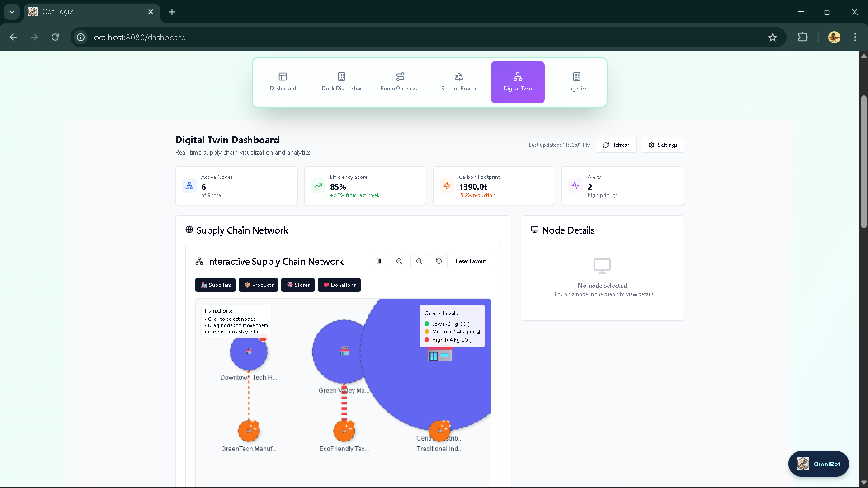Open the OmniBot chat assistant
This screenshot has width=868, height=488.
[818, 464]
